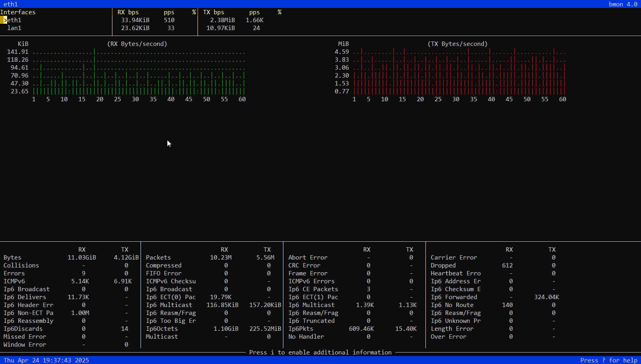Click the Bytes RX value 11.03GiB
This screenshot has width=641, height=364.
coord(82,258)
